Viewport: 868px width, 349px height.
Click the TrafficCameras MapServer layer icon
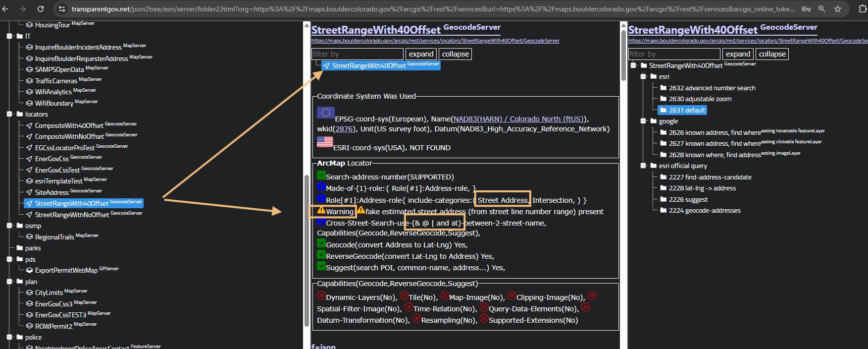point(29,81)
